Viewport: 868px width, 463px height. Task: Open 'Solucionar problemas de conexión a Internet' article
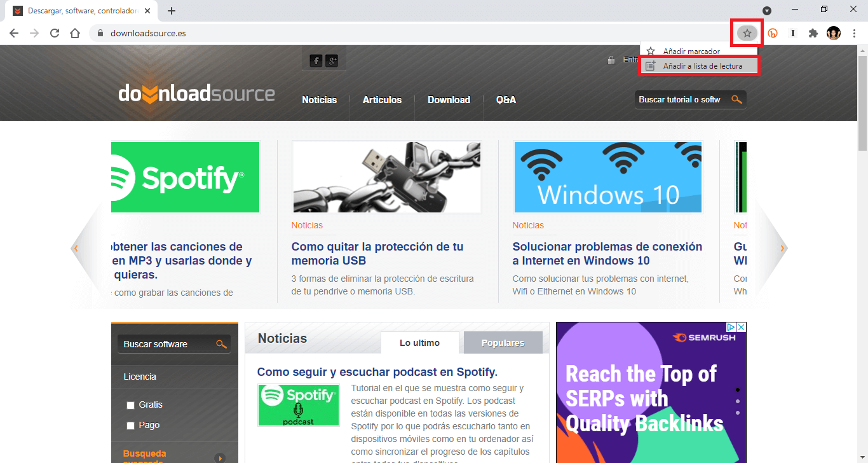pos(607,254)
